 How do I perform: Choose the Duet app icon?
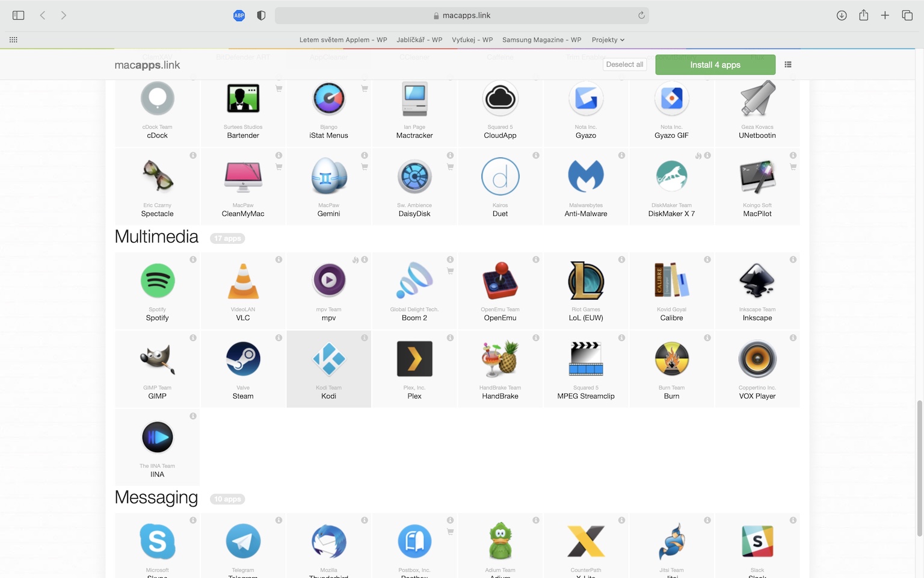click(500, 176)
